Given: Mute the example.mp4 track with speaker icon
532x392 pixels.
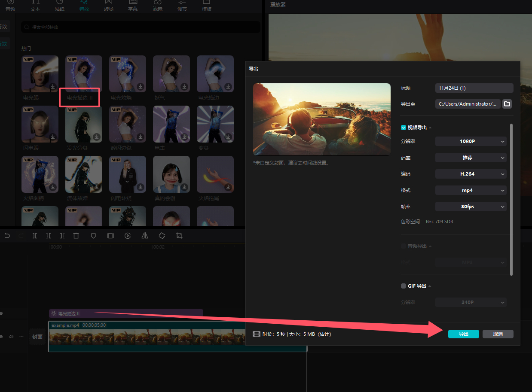Looking at the screenshot, I should tap(11, 337).
